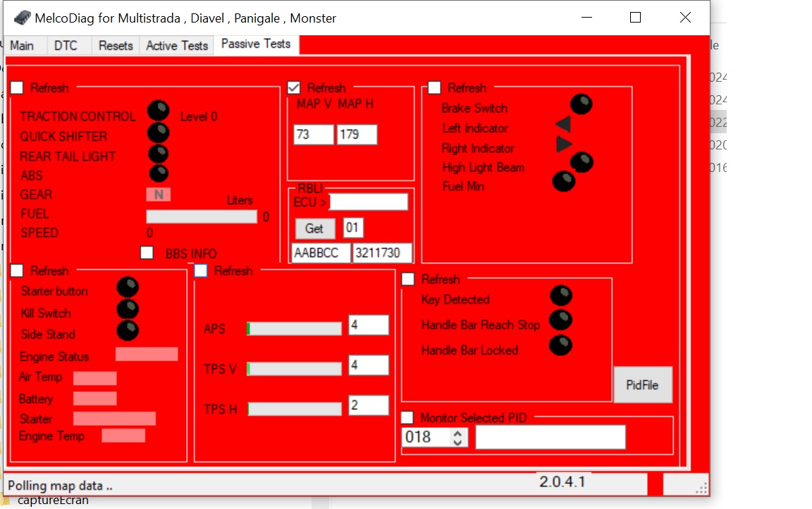Click the Starter value box
Viewport: 812px width, 509px height.
(x=114, y=418)
